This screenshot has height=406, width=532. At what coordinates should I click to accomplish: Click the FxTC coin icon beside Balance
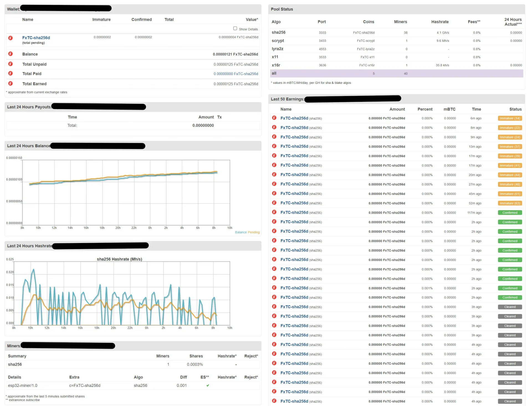(11, 54)
